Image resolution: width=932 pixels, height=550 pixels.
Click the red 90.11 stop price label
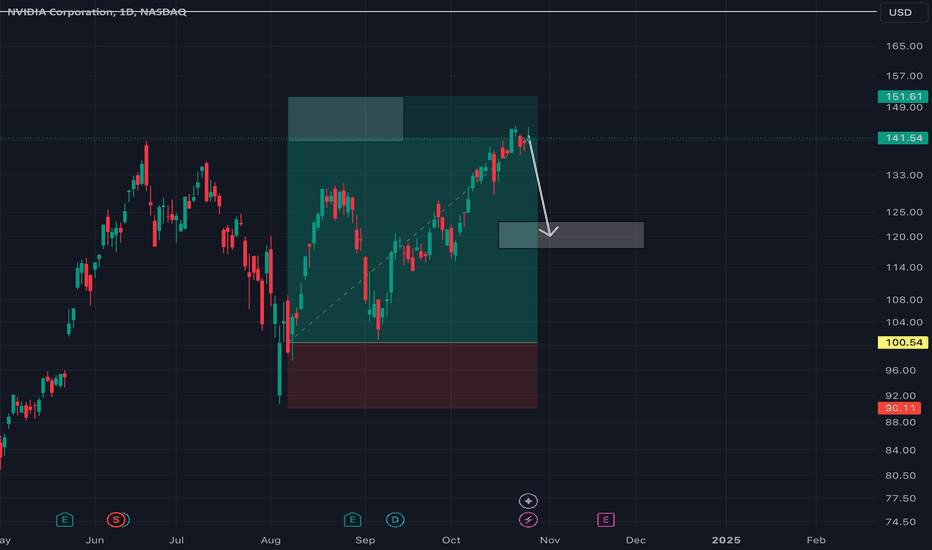click(900, 408)
